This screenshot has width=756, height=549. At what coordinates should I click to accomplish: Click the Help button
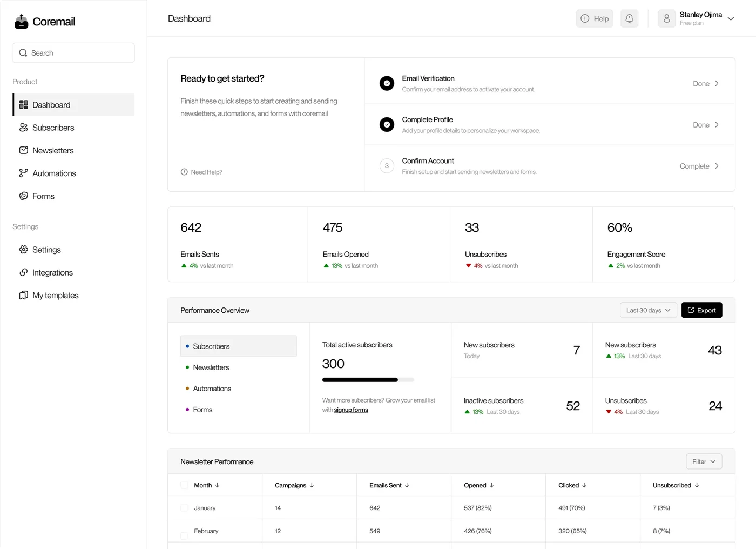point(595,18)
